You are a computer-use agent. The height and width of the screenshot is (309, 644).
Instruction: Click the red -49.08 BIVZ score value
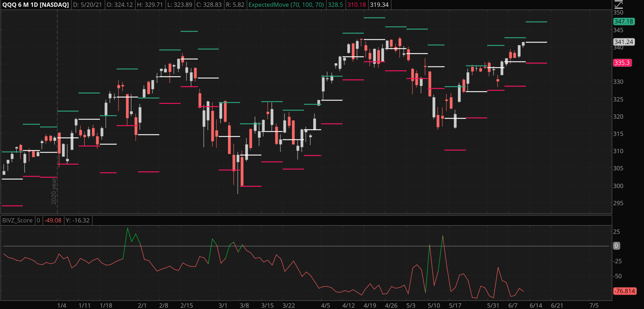[x=53, y=220]
